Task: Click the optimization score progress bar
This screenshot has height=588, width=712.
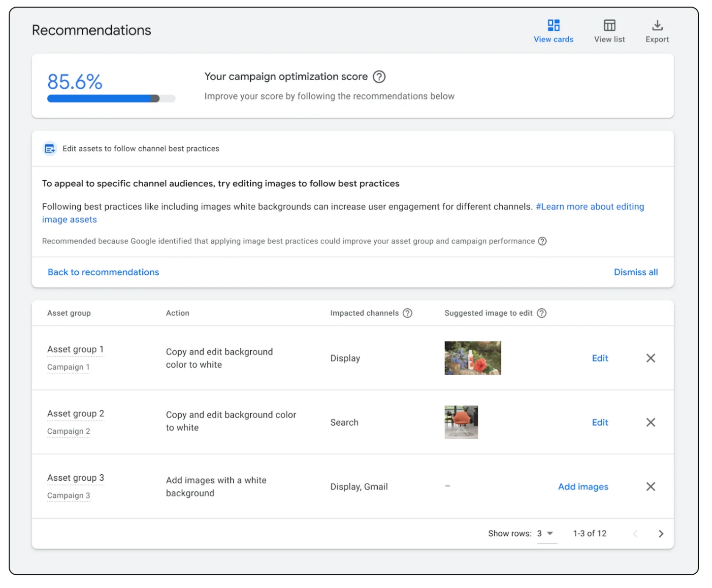Action: 111,98
